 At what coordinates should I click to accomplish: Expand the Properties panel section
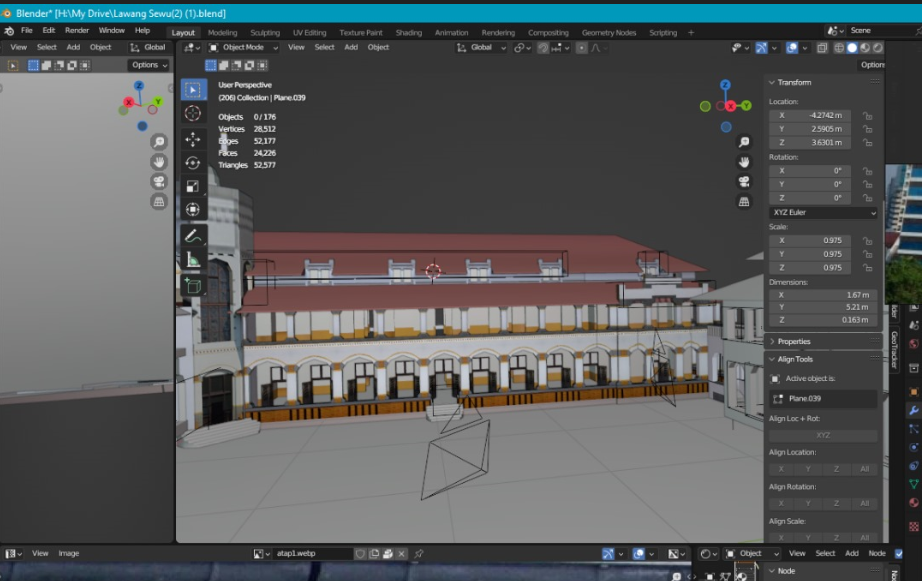coord(793,341)
